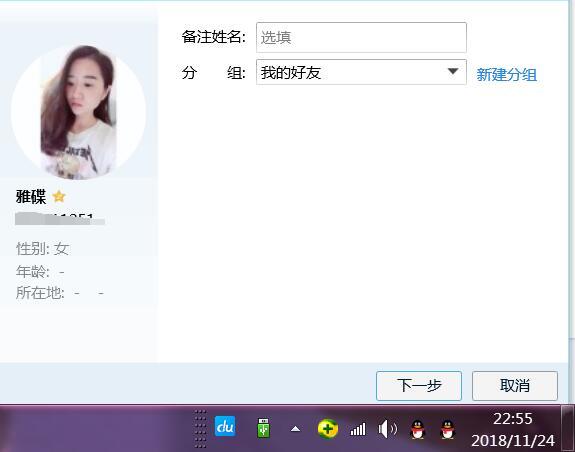Open the taskbar clock showing 22:55
Viewport: 575px width, 452px height.
click(513, 429)
